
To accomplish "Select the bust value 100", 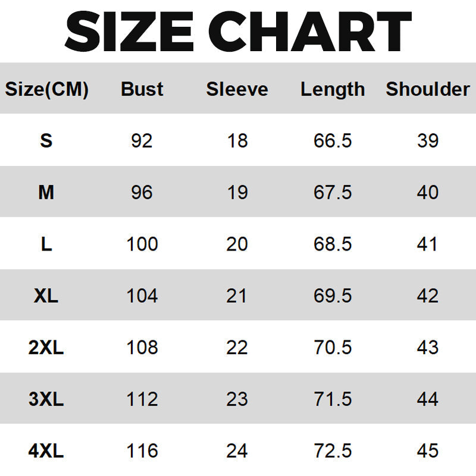I will (142, 244).
